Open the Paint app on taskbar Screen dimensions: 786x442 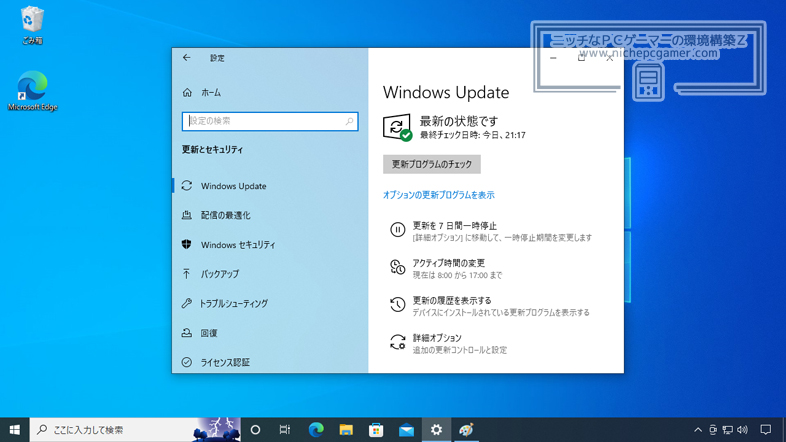(x=466, y=430)
